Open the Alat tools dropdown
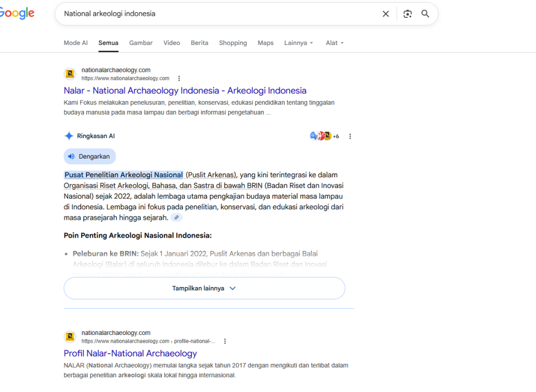Viewport: 536px width, 392px height. tap(335, 43)
